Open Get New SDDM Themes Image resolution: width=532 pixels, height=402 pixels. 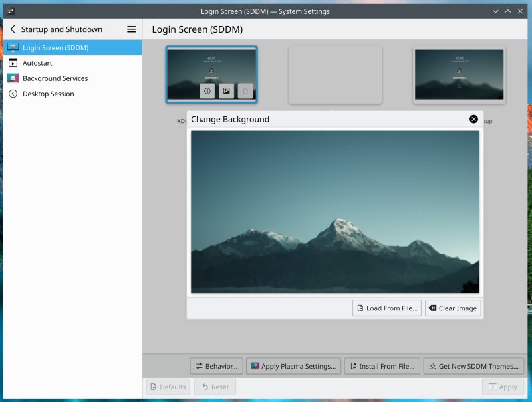pyautogui.click(x=473, y=366)
